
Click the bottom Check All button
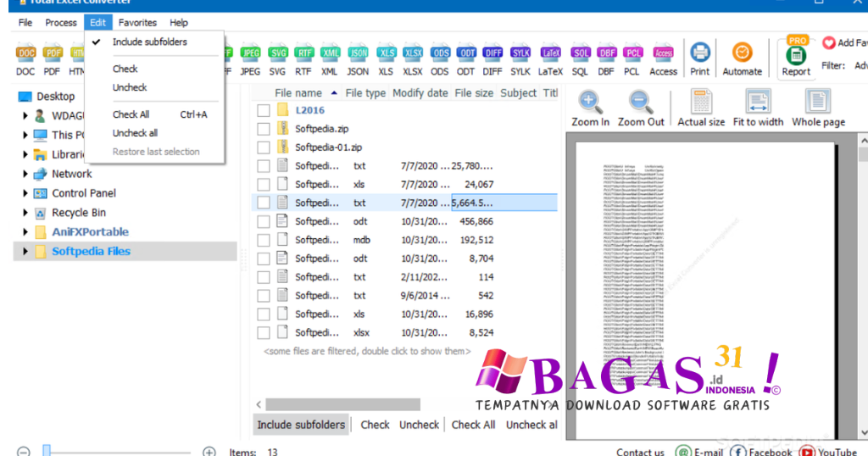tap(473, 425)
